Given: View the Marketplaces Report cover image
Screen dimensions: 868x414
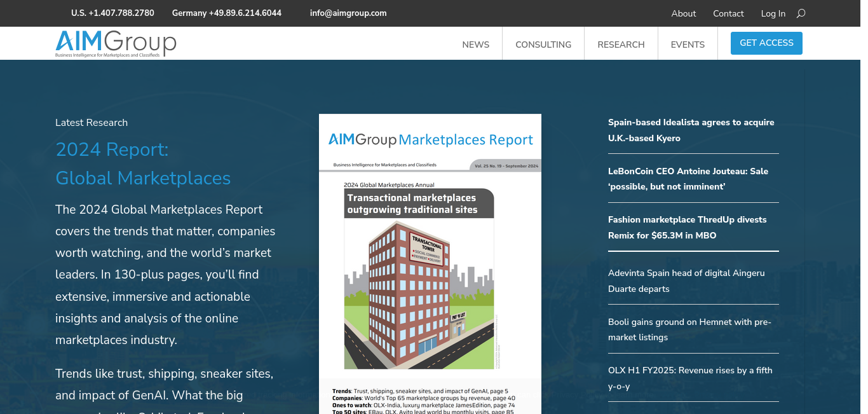Looking at the screenshot, I should 430,264.
